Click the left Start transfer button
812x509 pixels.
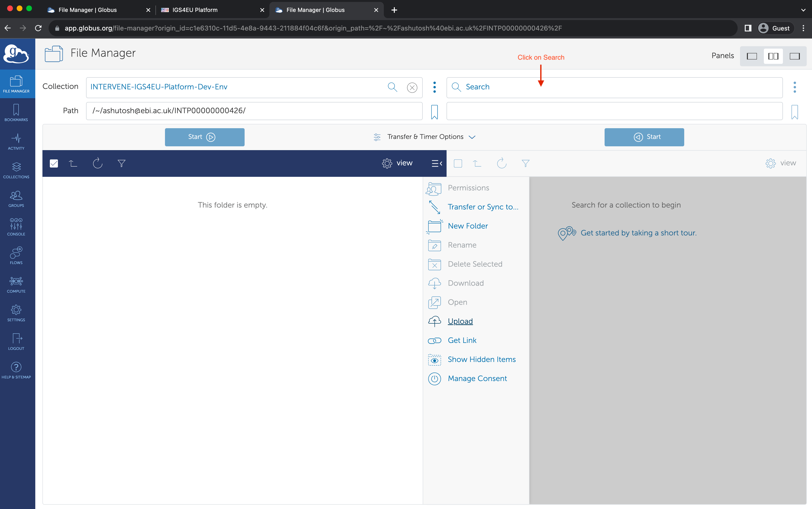(x=205, y=137)
